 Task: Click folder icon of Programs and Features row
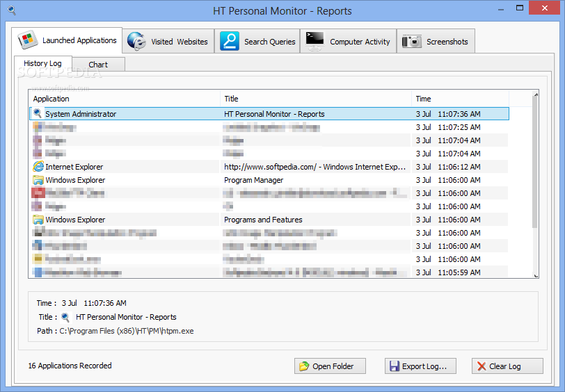38,219
